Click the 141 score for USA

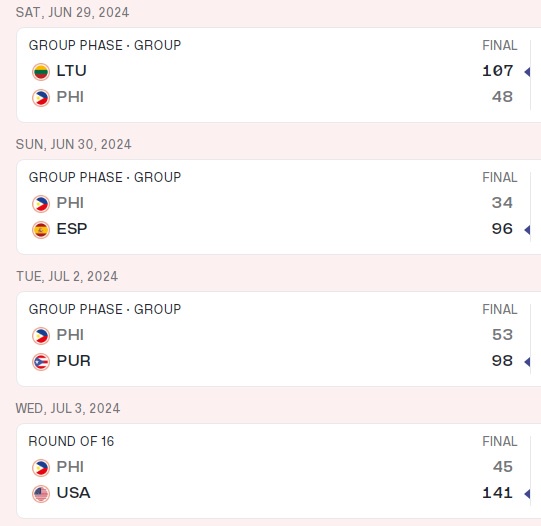click(x=498, y=493)
